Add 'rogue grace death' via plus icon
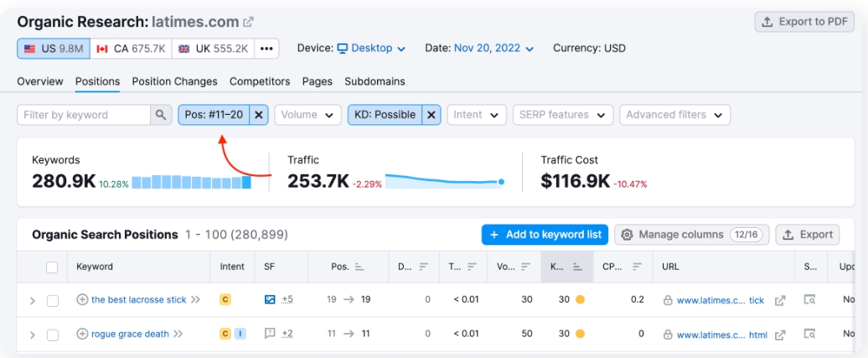Image resolution: width=868 pixels, height=358 pixels. tap(82, 334)
